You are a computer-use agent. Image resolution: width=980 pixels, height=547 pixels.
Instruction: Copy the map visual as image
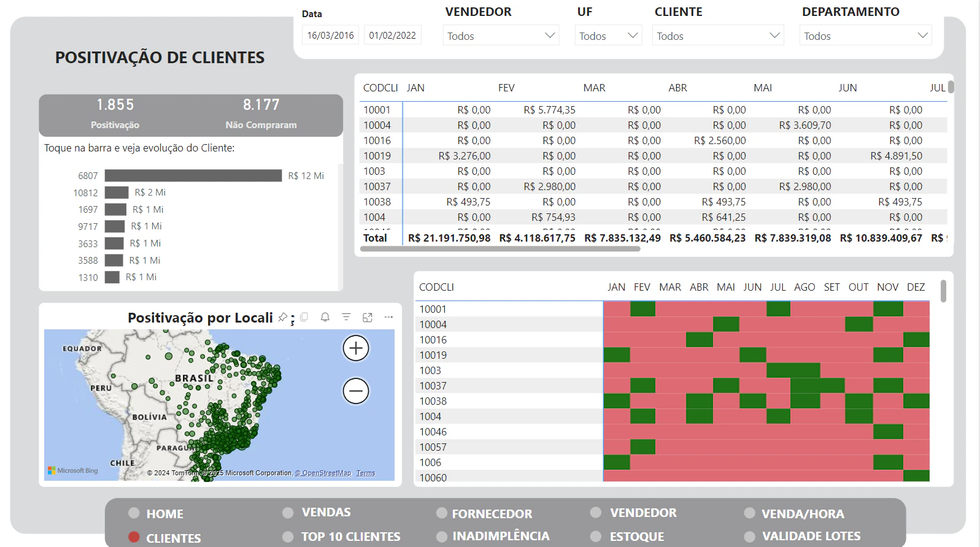coord(304,317)
